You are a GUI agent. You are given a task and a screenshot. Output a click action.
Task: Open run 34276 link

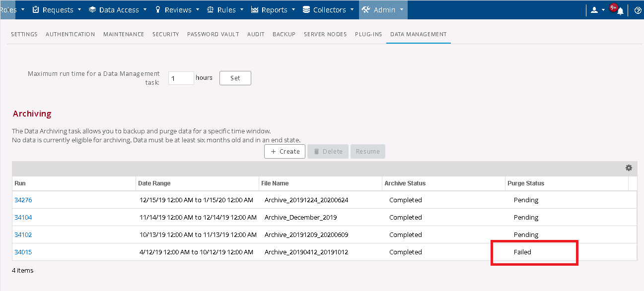pyautogui.click(x=23, y=200)
